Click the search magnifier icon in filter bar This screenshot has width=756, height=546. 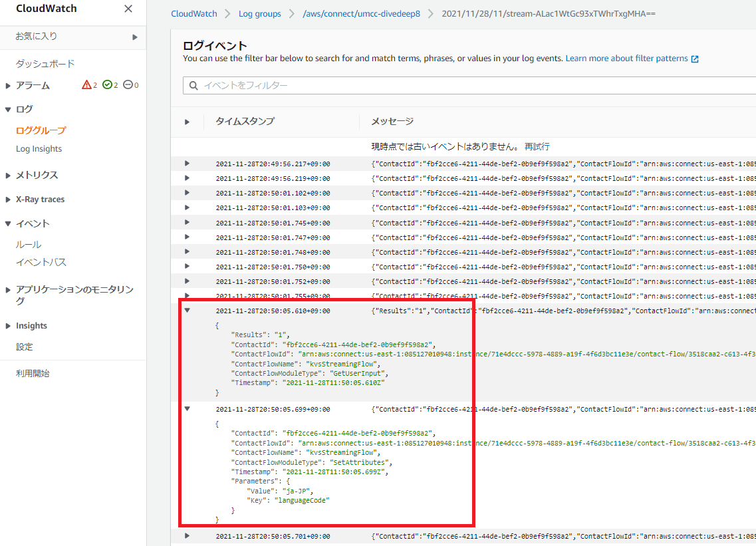(193, 85)
